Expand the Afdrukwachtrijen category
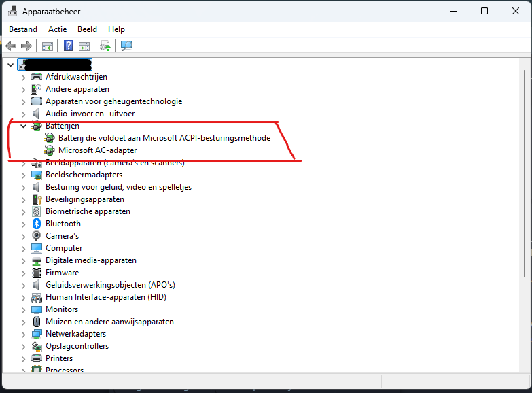Image resolution: width=532 pixels, height=393 pixels. coord(23,78)
